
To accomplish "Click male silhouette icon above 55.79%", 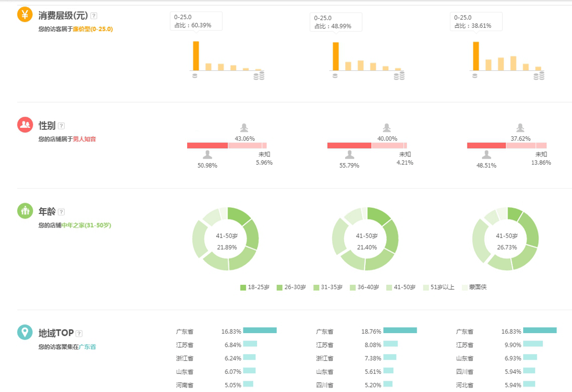I will tap(349, 155).
